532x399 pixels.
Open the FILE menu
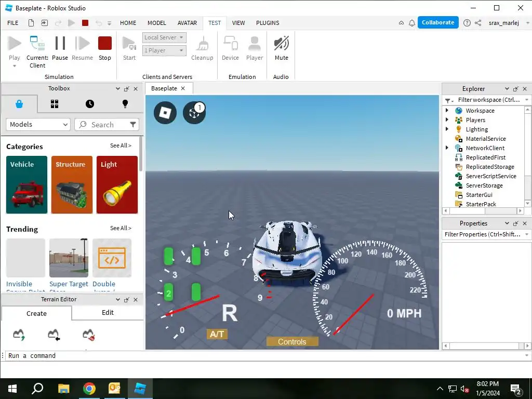(13, 23)
